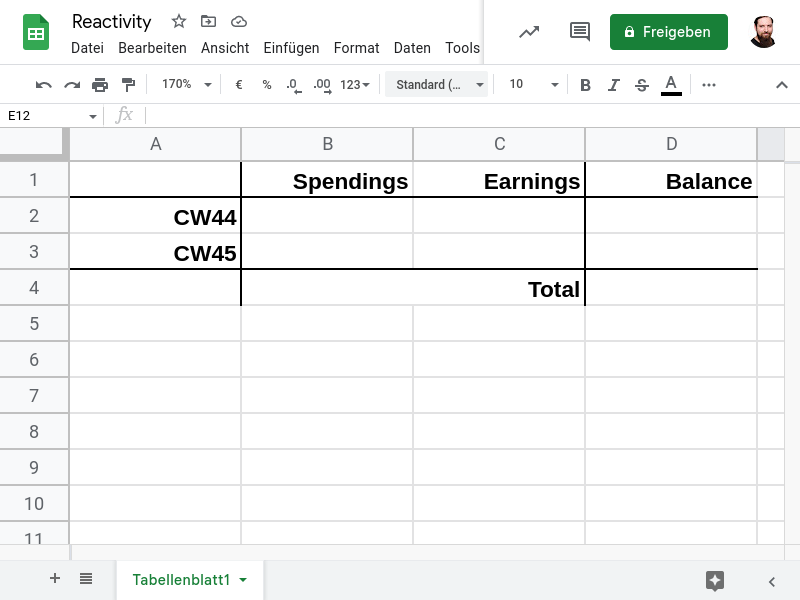Open the Einfügen menu
The width and height of the screenshot is (800, 600).
coord(291,48)
